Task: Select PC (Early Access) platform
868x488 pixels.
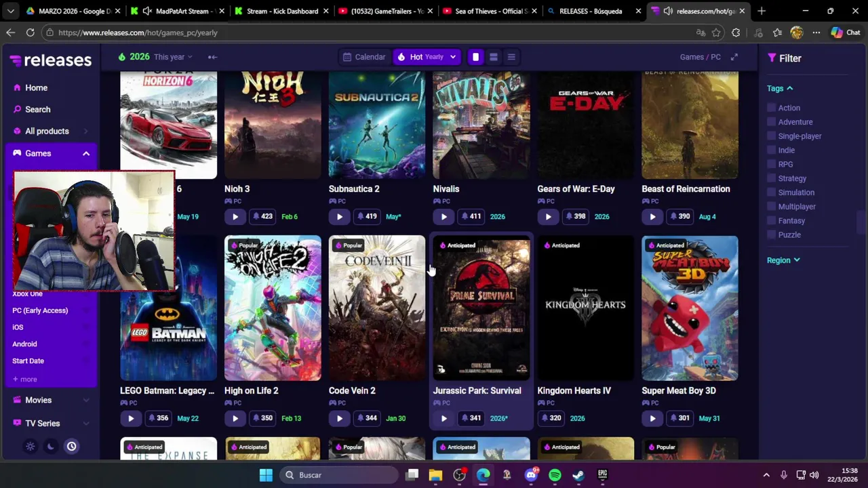Action: pos(40,310)
